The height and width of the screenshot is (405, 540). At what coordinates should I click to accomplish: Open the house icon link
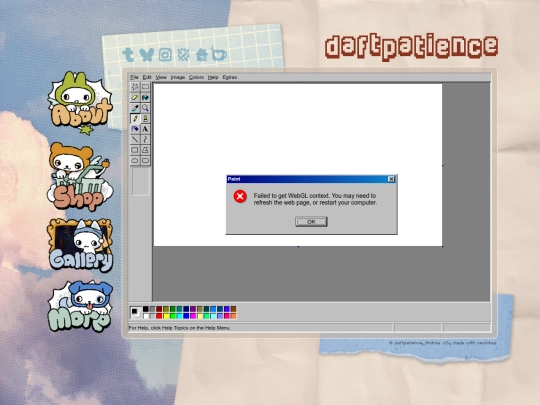202,54
